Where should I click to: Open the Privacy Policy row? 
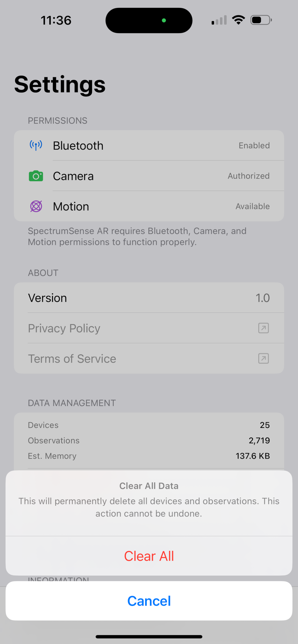pos(149,328)
